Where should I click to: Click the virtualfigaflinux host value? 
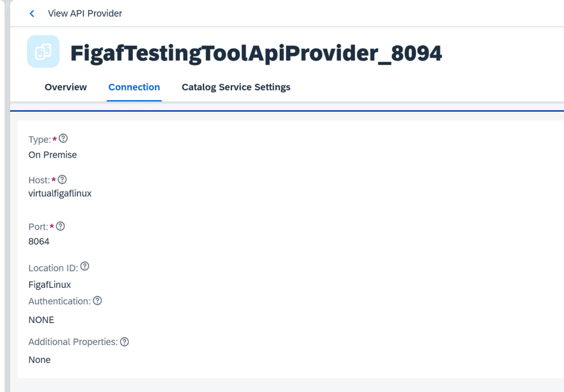pos(60,193)
